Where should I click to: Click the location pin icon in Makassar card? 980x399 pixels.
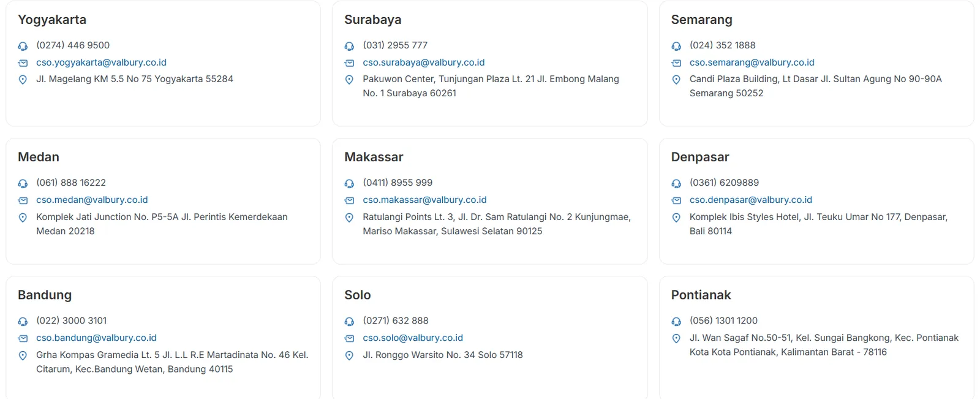(x=349, y=218)
